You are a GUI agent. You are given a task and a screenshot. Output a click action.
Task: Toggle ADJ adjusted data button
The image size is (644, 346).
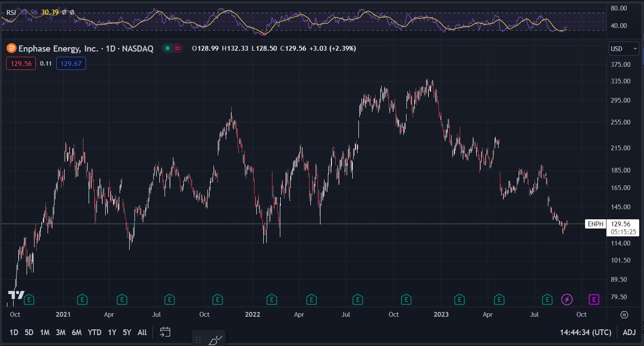coord(629,332)
